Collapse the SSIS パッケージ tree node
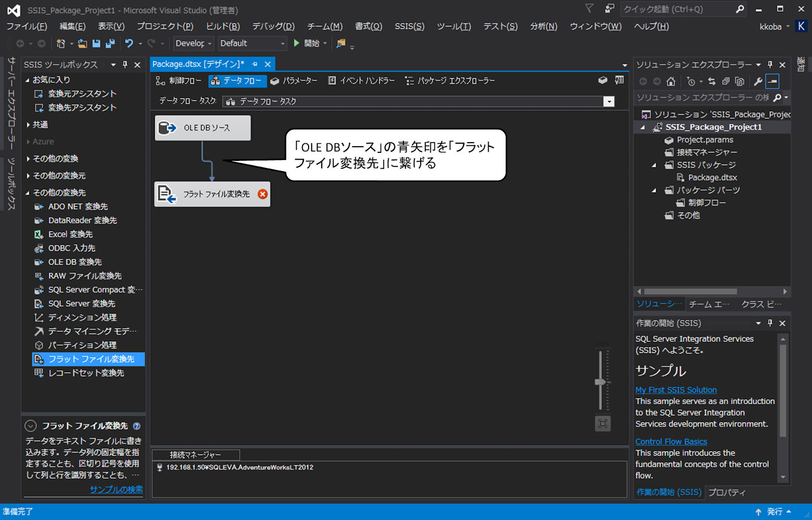 coord(654,165)
